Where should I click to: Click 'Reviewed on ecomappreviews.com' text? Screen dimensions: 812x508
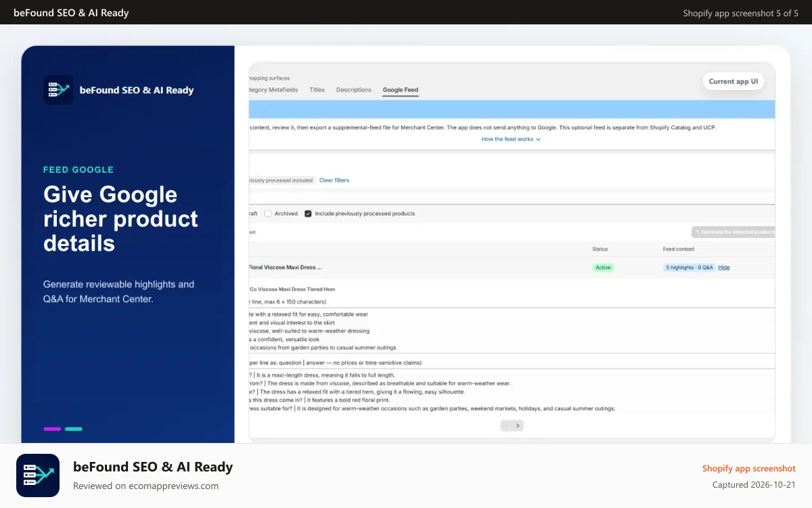pyautogui.click(x=146, y=486)
